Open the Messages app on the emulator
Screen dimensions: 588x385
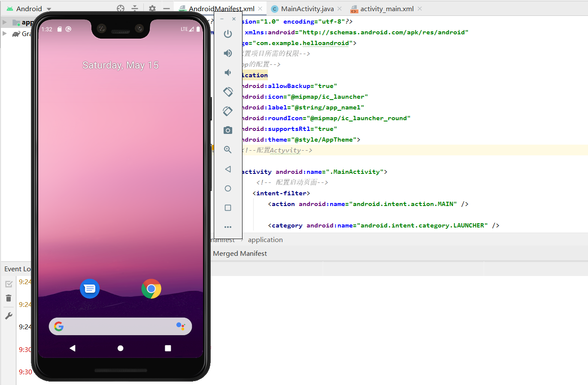coord(89,288)
